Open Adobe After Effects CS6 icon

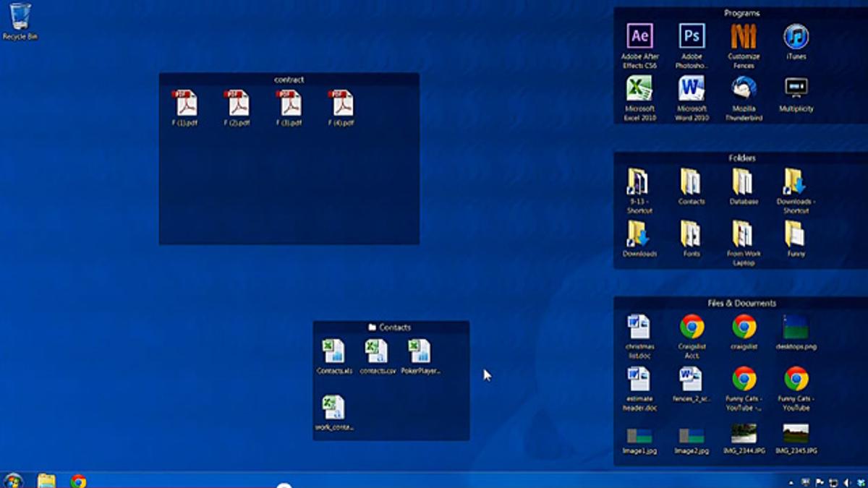(639, 37)
